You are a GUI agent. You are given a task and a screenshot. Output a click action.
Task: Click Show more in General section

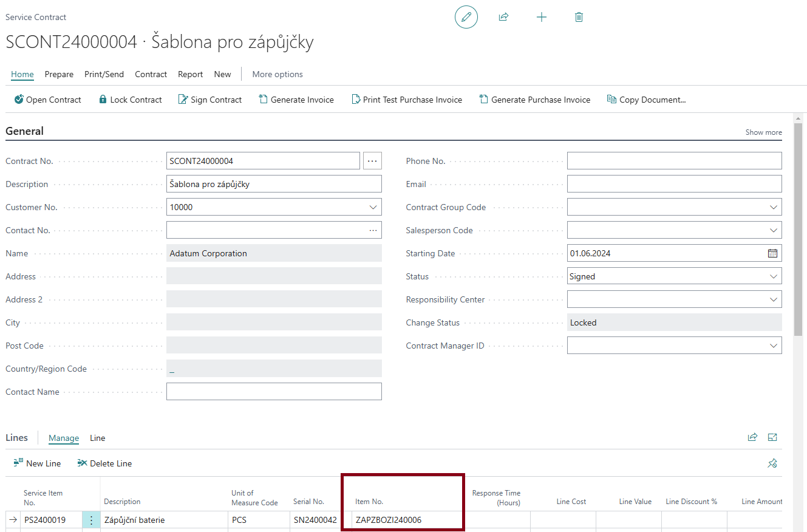coord(763,132)
